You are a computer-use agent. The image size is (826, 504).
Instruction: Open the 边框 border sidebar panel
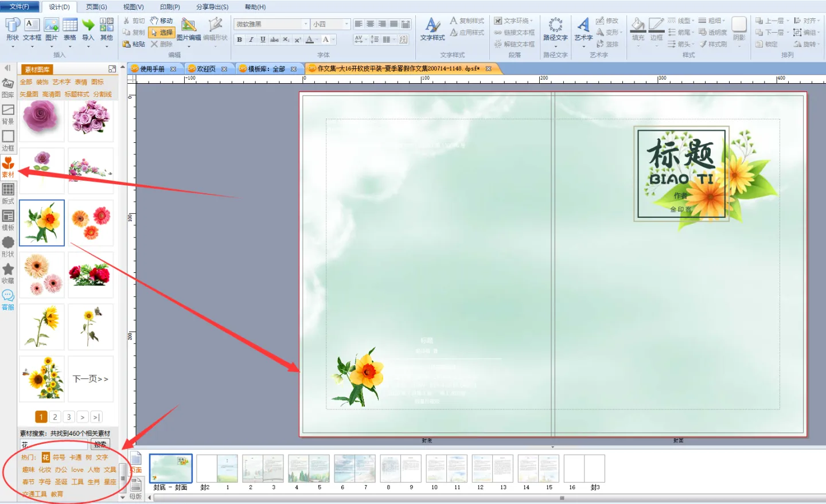[x=8, y=141]
